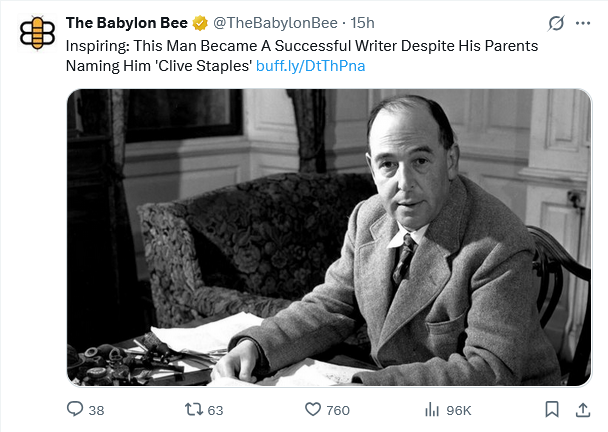
Task: Click the Reply speech bubble icon
Action: point(74,409)
